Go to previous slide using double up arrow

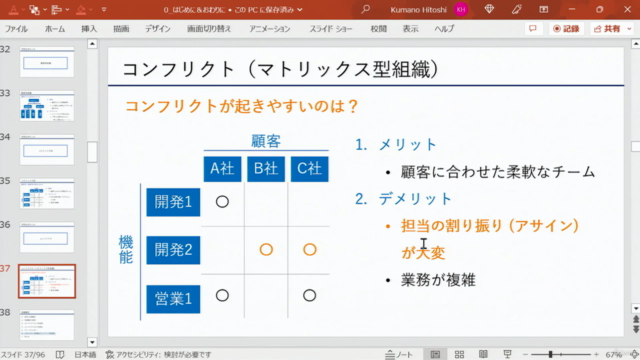pos(636,320)
